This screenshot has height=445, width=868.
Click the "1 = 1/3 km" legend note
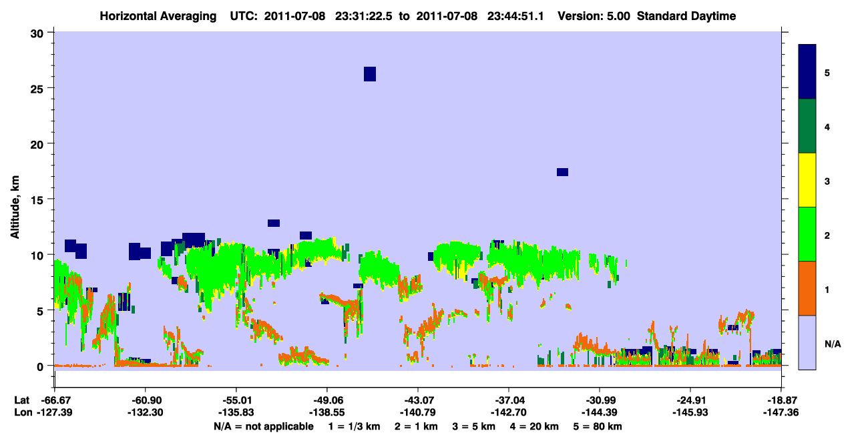pos(355,426)
